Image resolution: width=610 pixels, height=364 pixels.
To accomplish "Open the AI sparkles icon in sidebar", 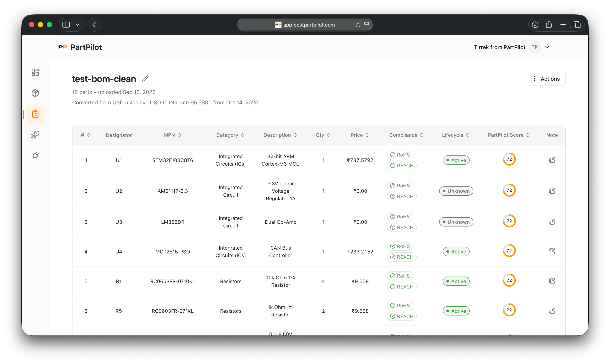I will (35, 135).
